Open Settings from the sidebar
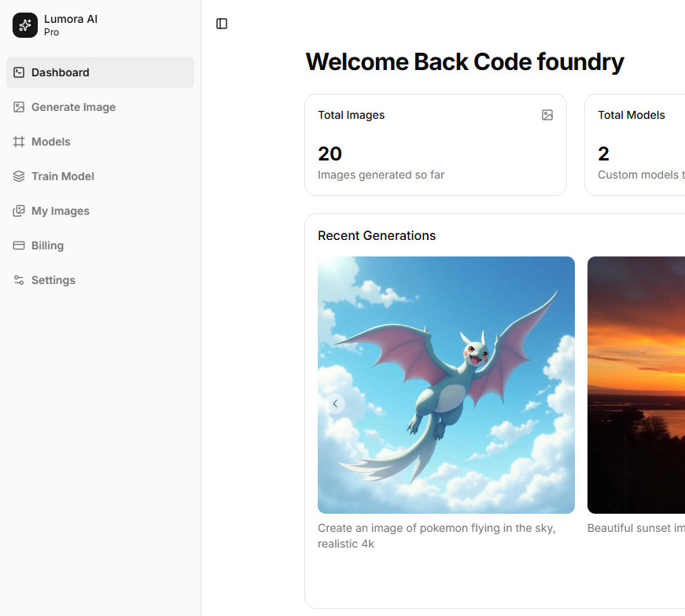685x616 pixels. click(x=100, y=280)
